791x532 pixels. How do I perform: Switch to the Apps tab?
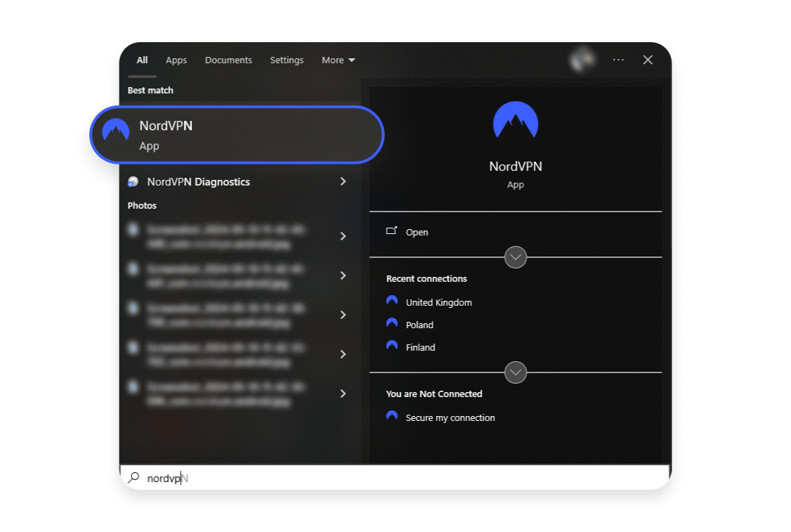(176, 60)
